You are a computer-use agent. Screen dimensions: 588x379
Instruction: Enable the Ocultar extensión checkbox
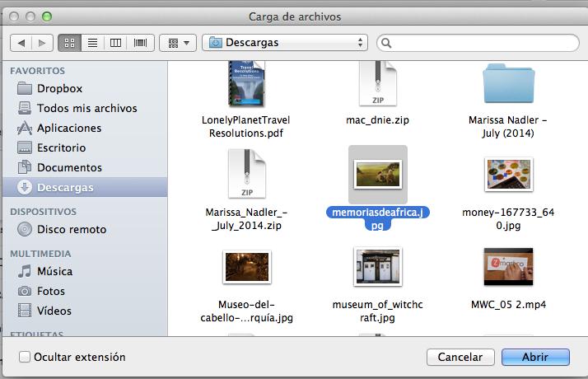point(25,358)
